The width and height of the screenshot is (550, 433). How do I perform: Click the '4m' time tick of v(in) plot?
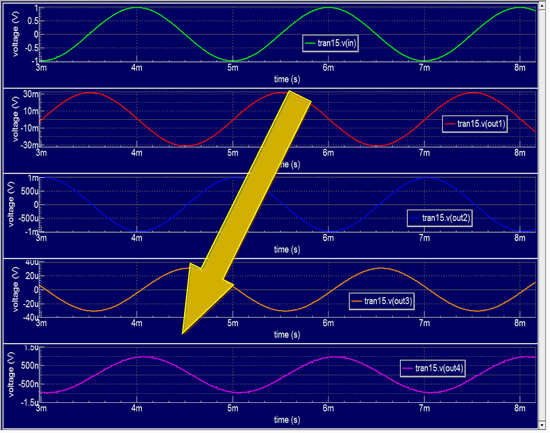tap(136, 68)
